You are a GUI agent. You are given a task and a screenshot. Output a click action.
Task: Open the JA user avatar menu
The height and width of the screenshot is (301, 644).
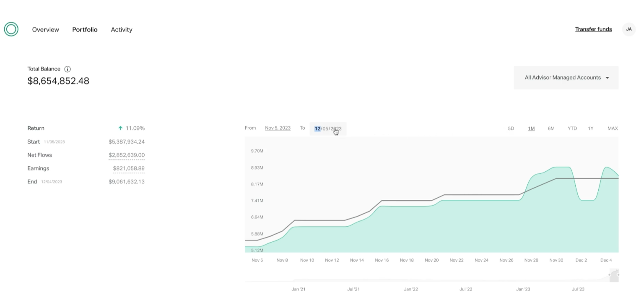(x=628, y=29)
